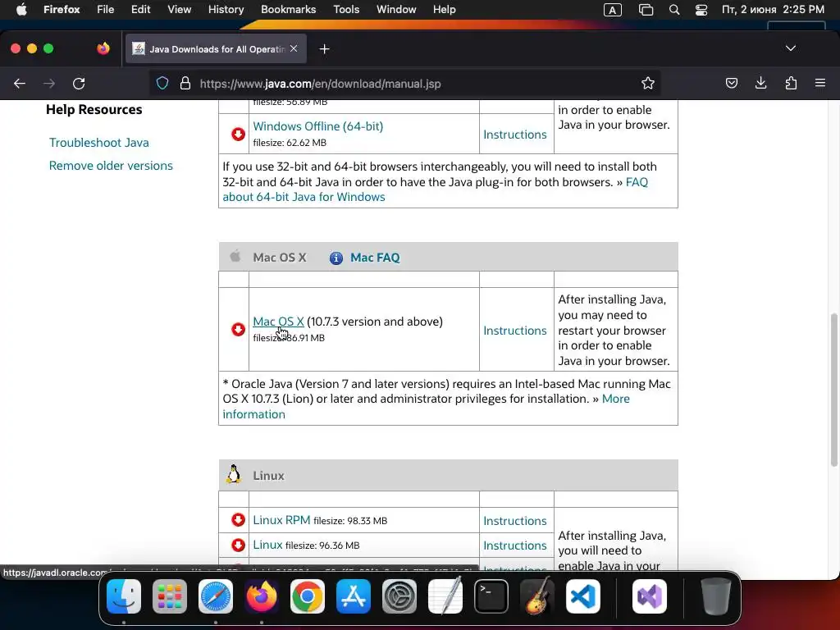Screen dimensions: 840x630
Task: Open Control Center in menu bar
Action: (x=701, y=10)
